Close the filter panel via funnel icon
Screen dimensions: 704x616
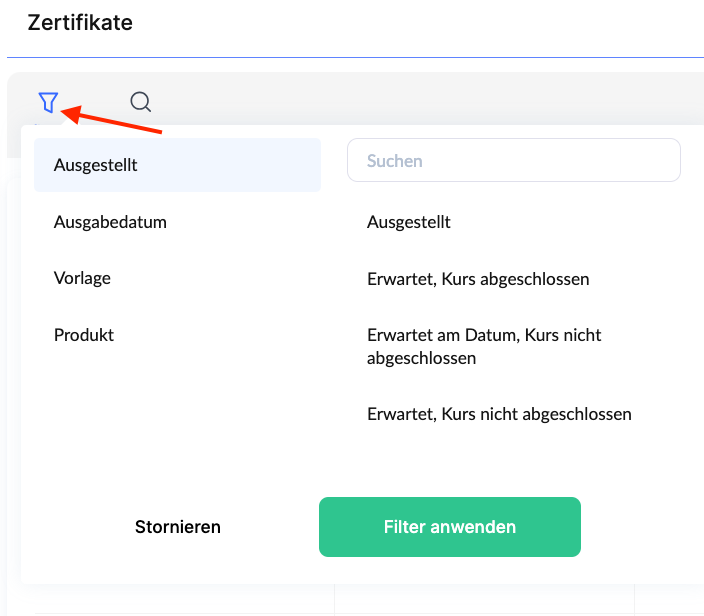[x=47, y=102]
